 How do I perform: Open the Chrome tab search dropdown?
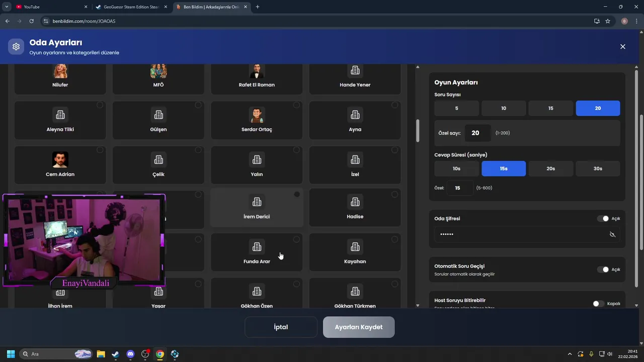click(x=7, y=7)
